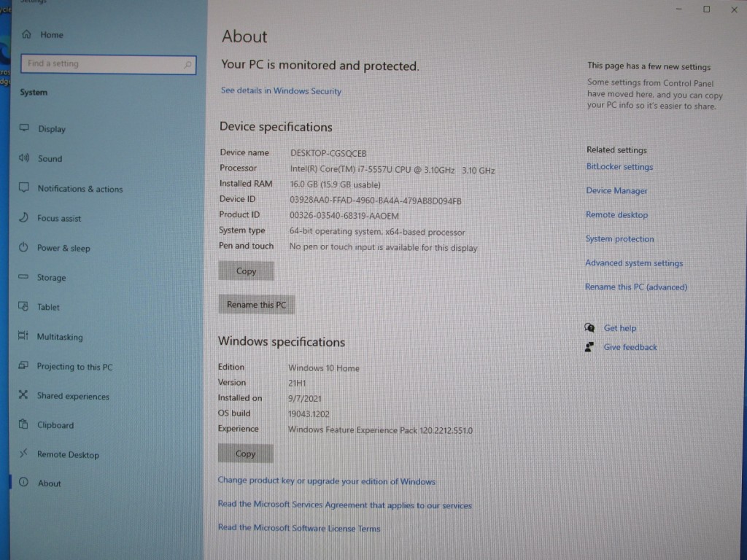Click the search magnifier icon
This screenshot has height=560, width=747.
187,64
